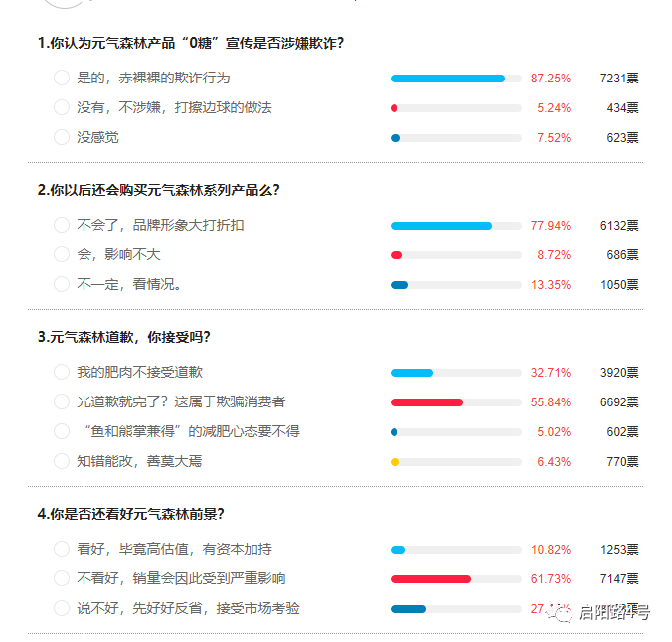Pick radio 知错能改，善莫大焉

(x=62, y=461)
